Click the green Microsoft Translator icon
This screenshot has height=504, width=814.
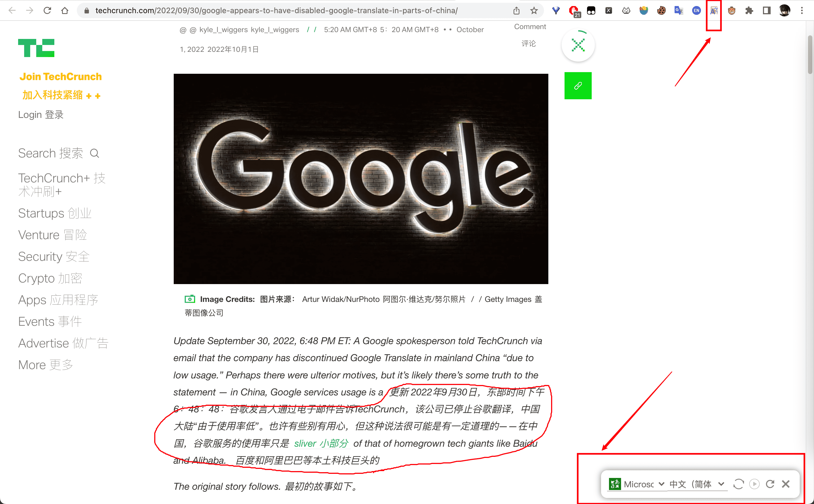[614, 484]
